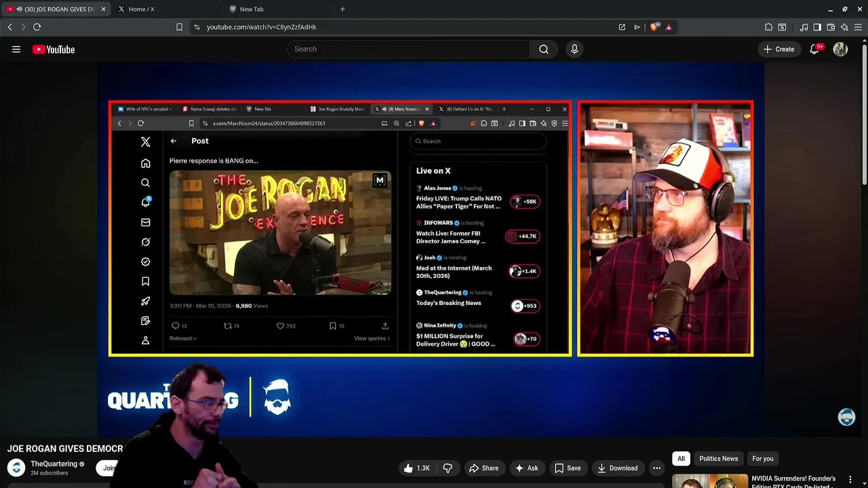Click the open-in-app icon in address bar

coord(622,27)
